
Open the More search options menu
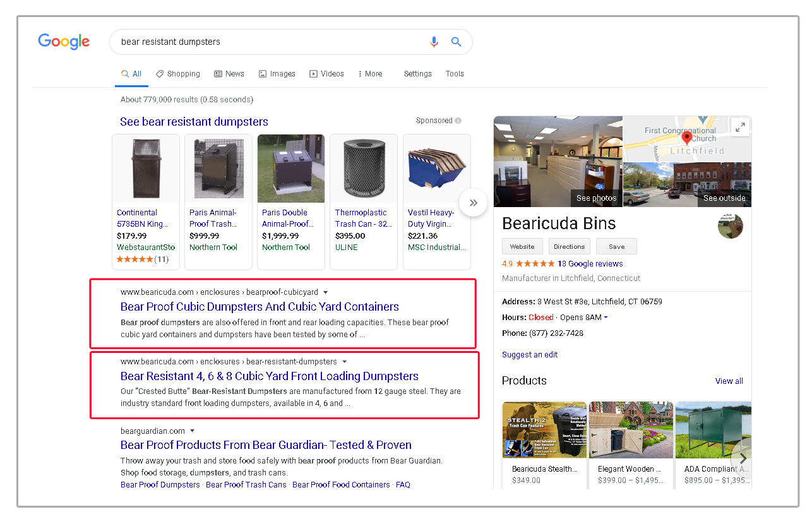click(370, 74)
